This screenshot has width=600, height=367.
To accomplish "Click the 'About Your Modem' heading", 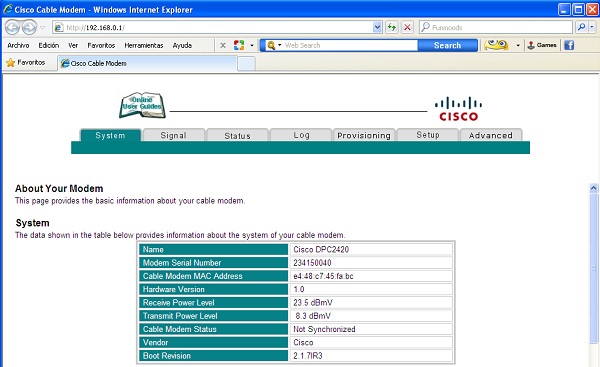I will click(x=59, y=188).
